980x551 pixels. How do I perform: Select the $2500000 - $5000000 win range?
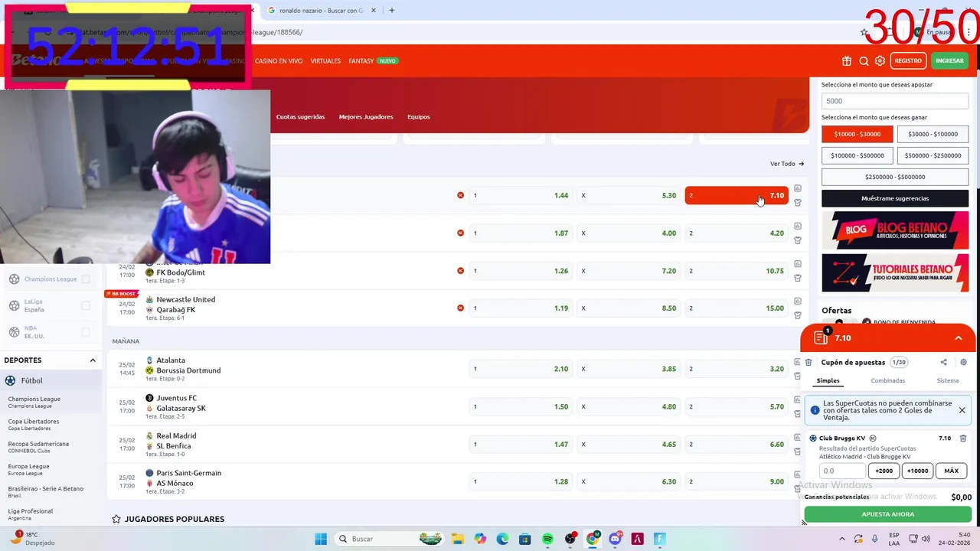click(895, 177)
